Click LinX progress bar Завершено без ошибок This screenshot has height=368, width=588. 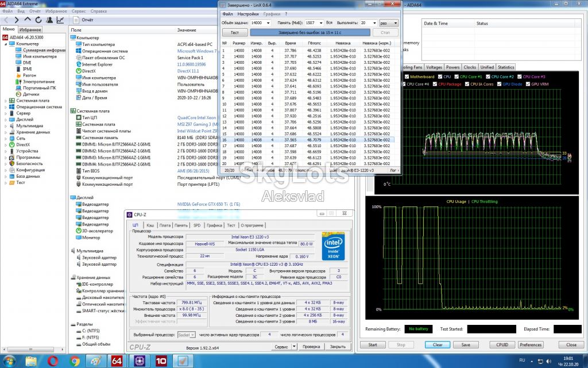(310, 33)
